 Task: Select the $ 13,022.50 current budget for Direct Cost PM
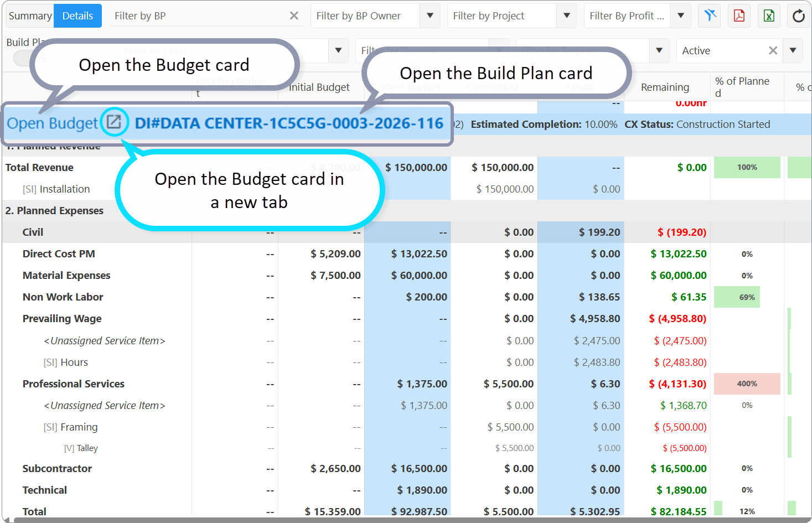point(418,253)
